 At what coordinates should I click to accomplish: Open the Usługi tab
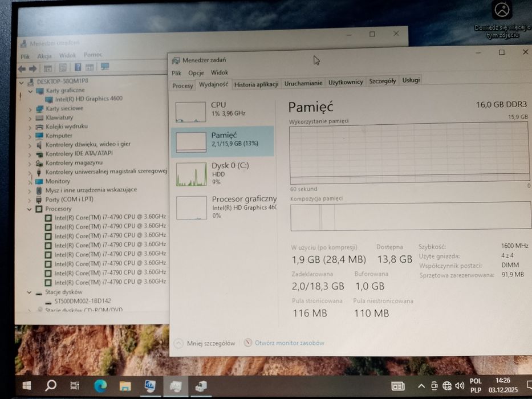[x=411, y=80]
